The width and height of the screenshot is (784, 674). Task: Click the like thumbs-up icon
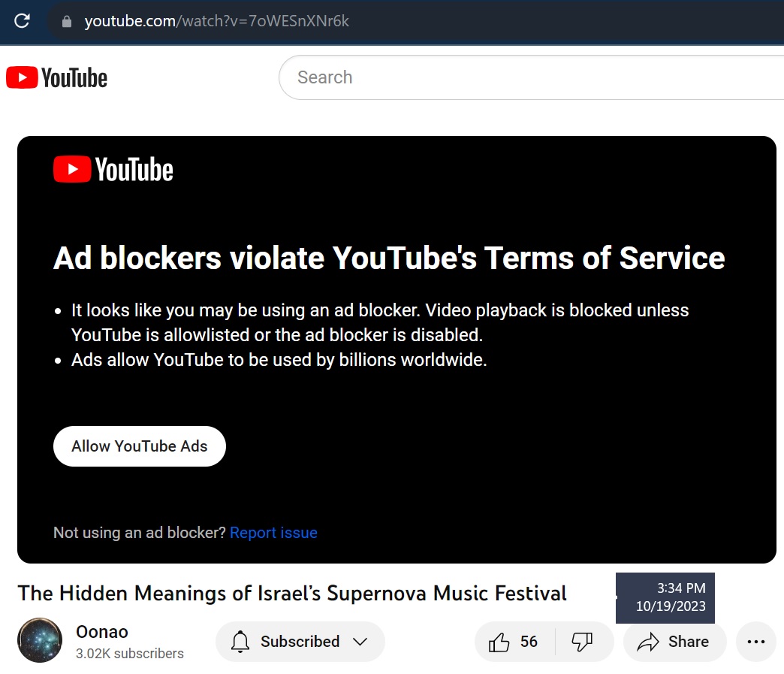(x=499, y=641)
